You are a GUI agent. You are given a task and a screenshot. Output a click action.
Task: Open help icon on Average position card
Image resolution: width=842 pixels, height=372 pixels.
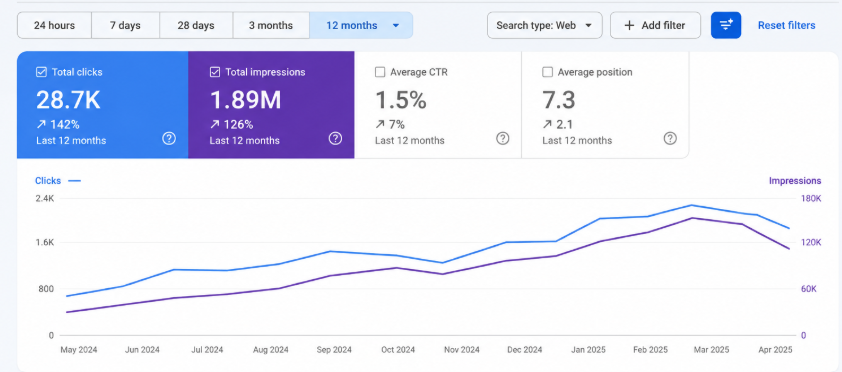(x=670, y=138)
